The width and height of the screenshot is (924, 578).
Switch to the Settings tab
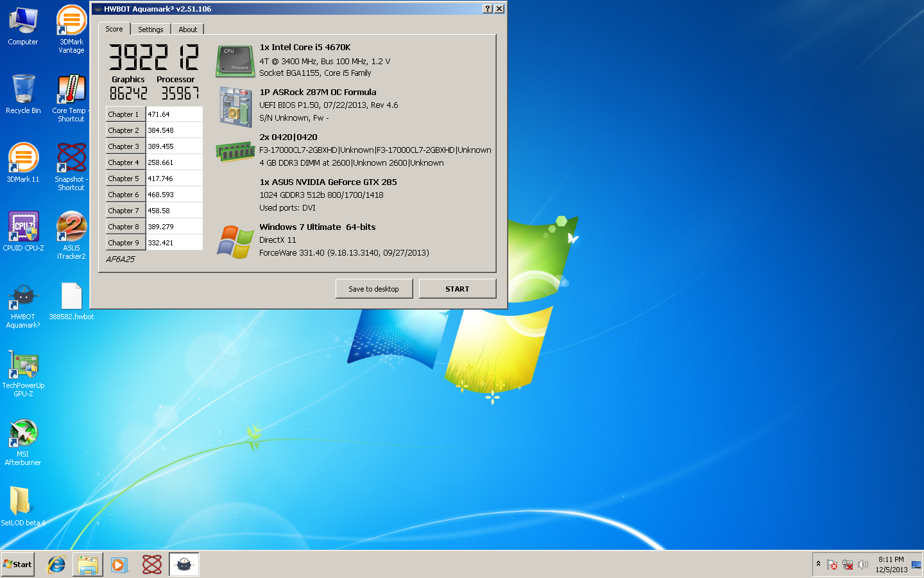point(151,30)
